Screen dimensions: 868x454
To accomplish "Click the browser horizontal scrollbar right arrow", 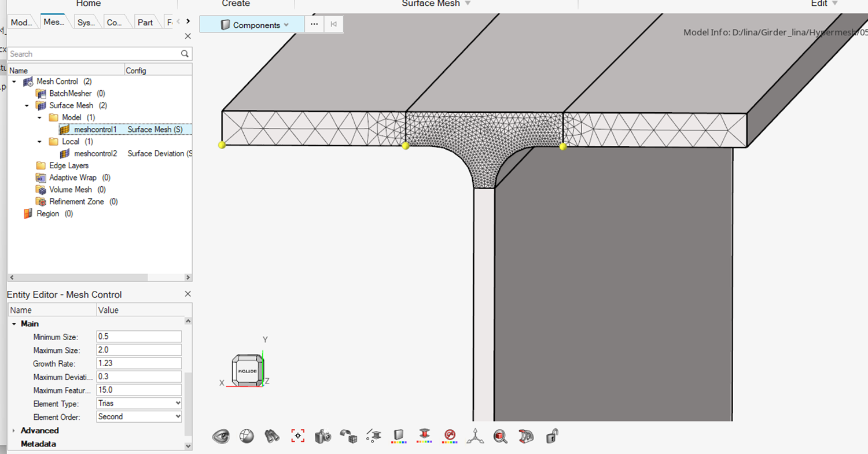I will (x=188, y=278).
